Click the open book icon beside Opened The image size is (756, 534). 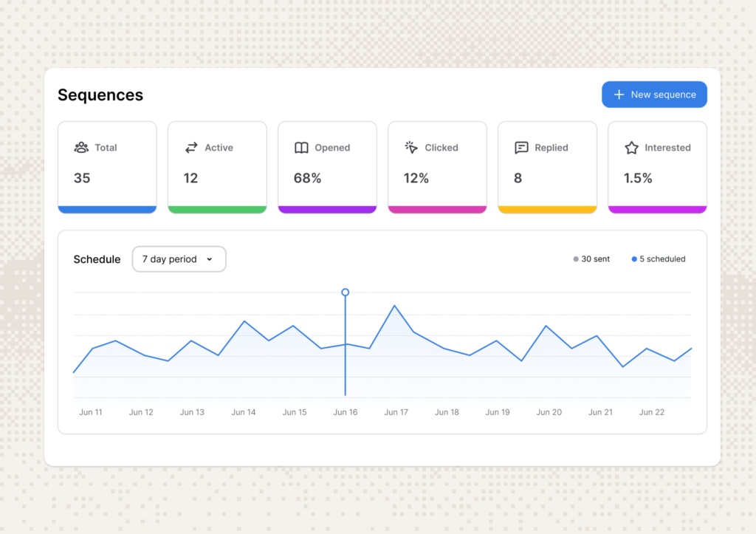pos(301,148)
